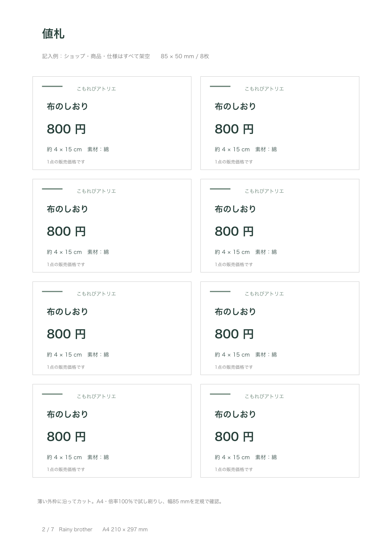Click the 800 円 price on top-left tag
The width and height of the screenshot is (392, 554).
click(66, 129)
